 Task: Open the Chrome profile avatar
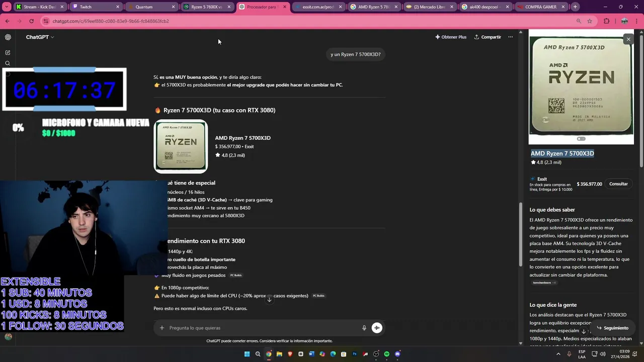point(624,21)
